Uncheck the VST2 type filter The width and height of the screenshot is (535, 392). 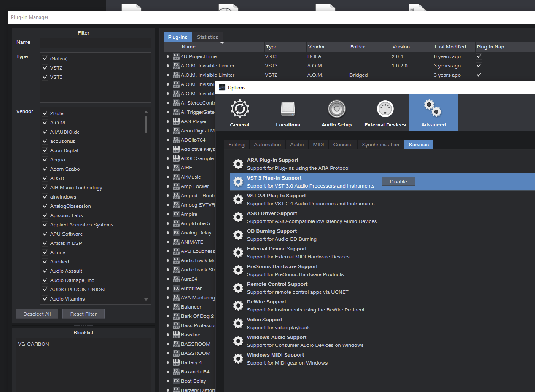point(45,68)
